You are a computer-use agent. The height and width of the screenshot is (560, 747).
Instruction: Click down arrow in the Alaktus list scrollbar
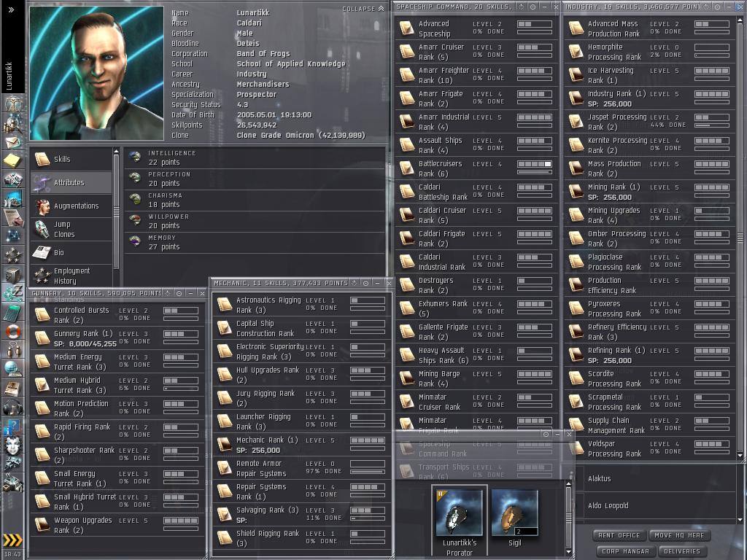740,520
